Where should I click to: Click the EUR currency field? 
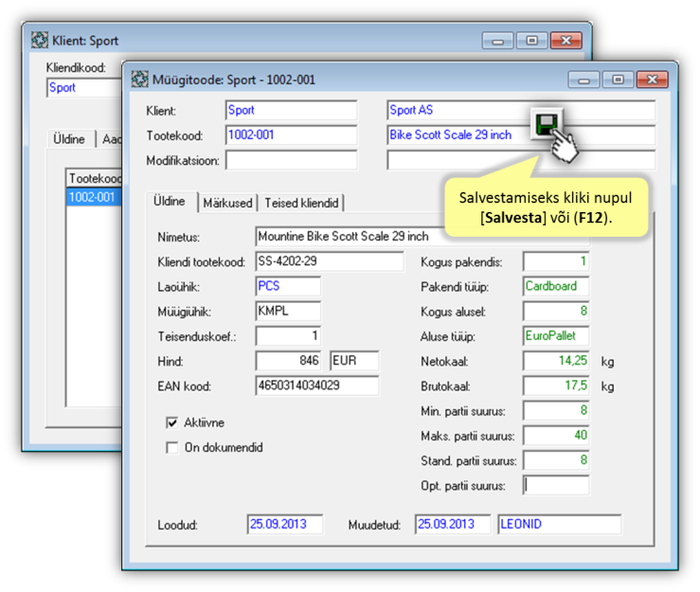pos(354,361)
